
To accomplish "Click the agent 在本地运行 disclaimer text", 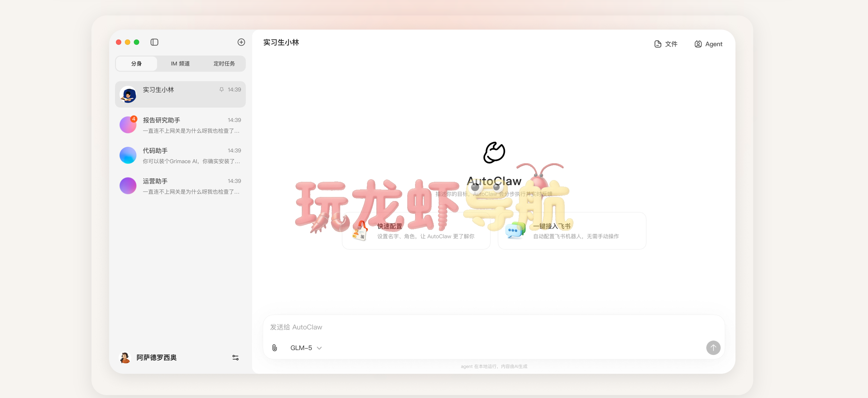I will (x=494, y=366).
